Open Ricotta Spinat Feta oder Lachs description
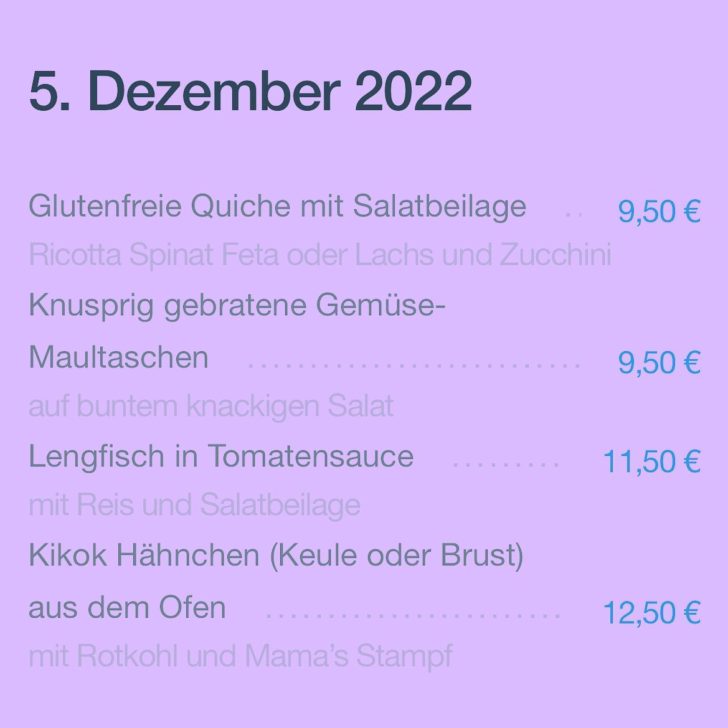Screen dimensions: 728x728 320,255
